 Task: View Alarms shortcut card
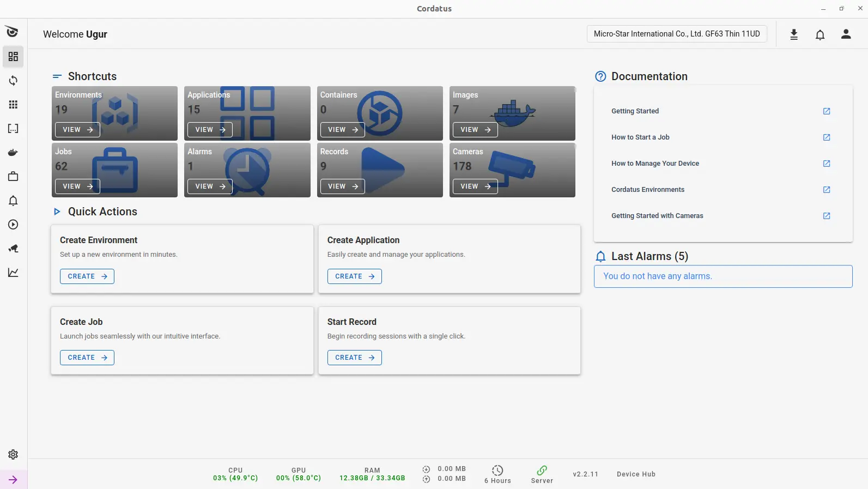210,186
